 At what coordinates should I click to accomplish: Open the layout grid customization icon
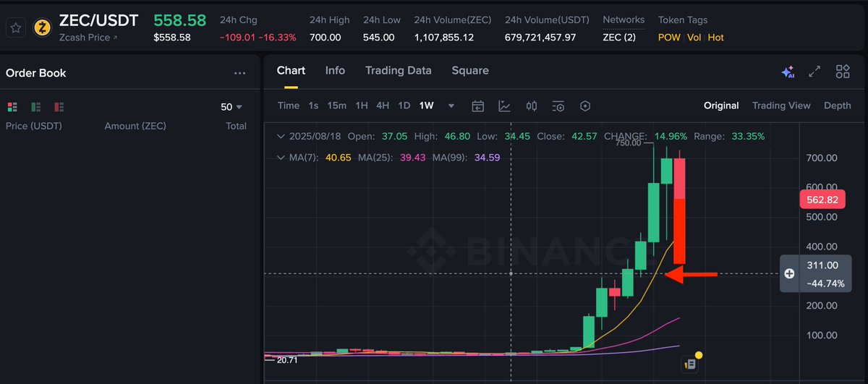[843, 72]
